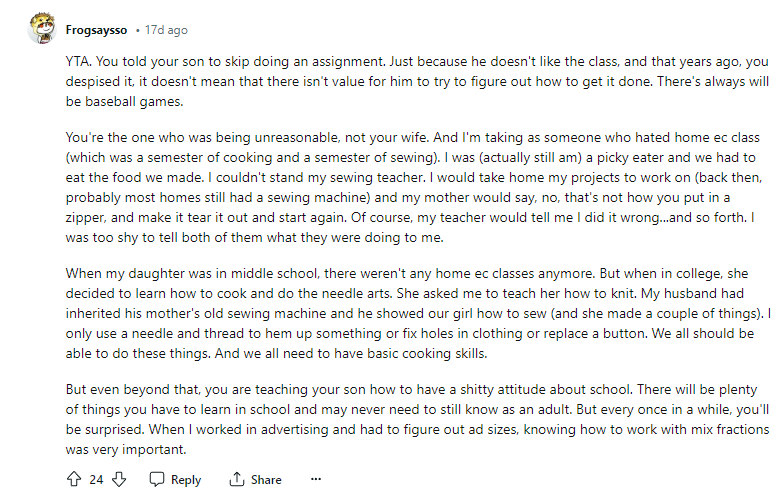Click the paragraph starting "When my daughter"

point(400,313)
